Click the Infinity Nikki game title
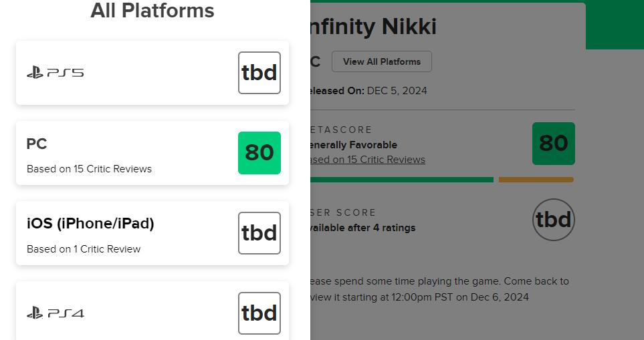The height and width of the screenshot is (340, 644). (374, 27)
